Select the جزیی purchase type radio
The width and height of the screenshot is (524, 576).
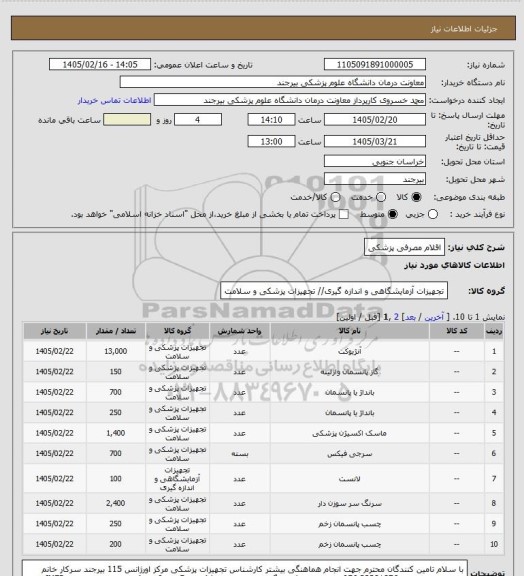pos(433,214)
